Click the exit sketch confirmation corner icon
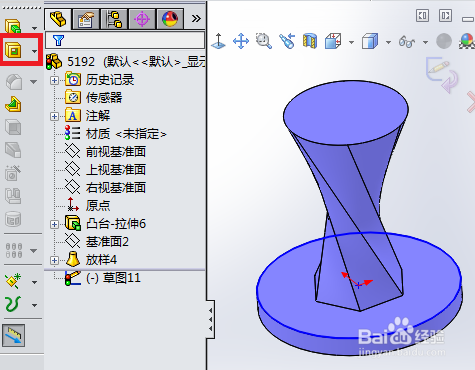The width and height of the screenshot is (475, 370). [x=442, y=75]
